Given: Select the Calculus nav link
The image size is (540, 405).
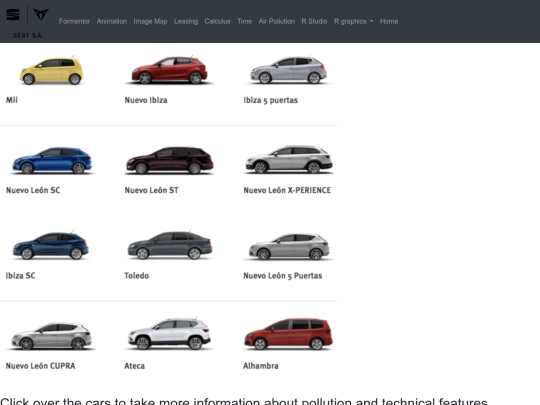Looking at the screenshot, I should [x=217, y=21].
